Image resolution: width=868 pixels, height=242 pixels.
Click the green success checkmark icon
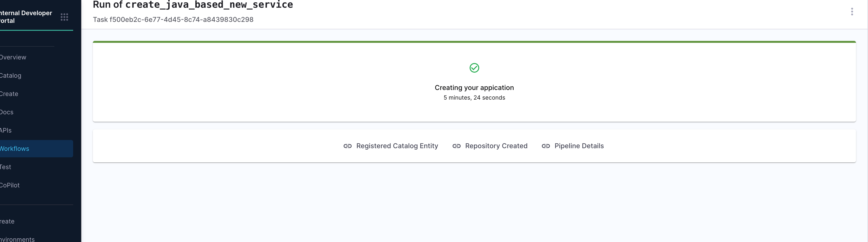474,68
